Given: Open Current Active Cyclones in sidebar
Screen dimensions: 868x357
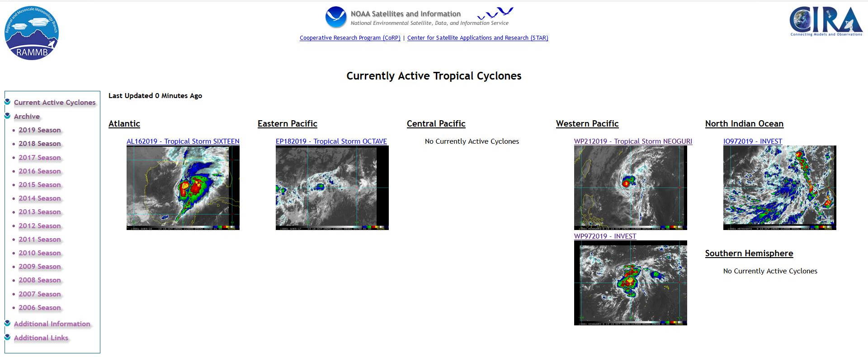Looking at the screenshot, I should (55, 103).
